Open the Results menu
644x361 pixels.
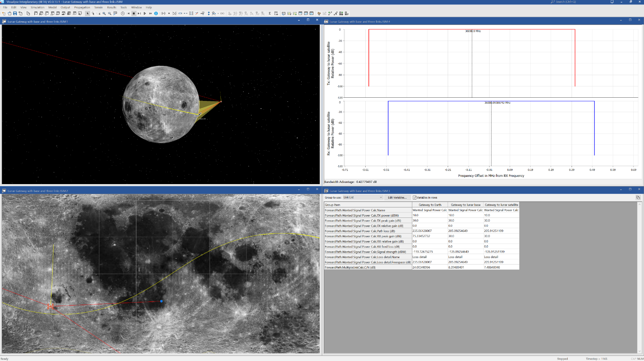click(x=111, y=7)
